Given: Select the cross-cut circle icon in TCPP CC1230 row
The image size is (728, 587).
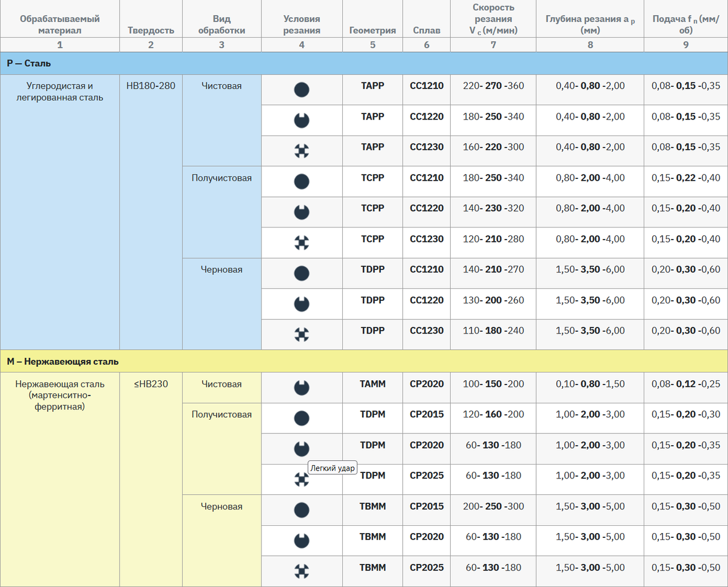Looking at the screenshot, I should 302,243.
